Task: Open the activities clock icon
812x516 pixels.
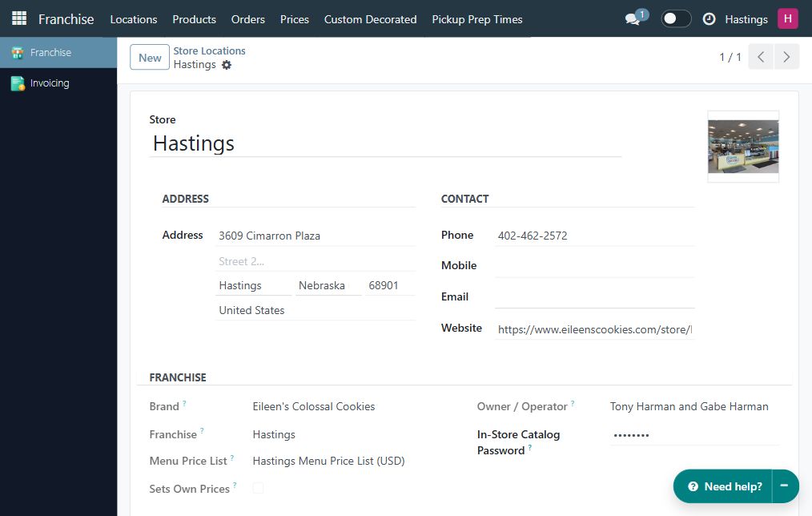Action: point(709,19)
